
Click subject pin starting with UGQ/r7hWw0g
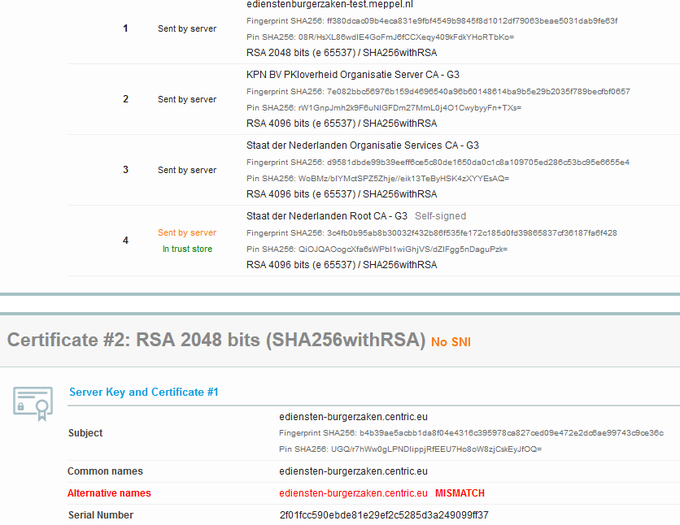[x=410, y=449]
